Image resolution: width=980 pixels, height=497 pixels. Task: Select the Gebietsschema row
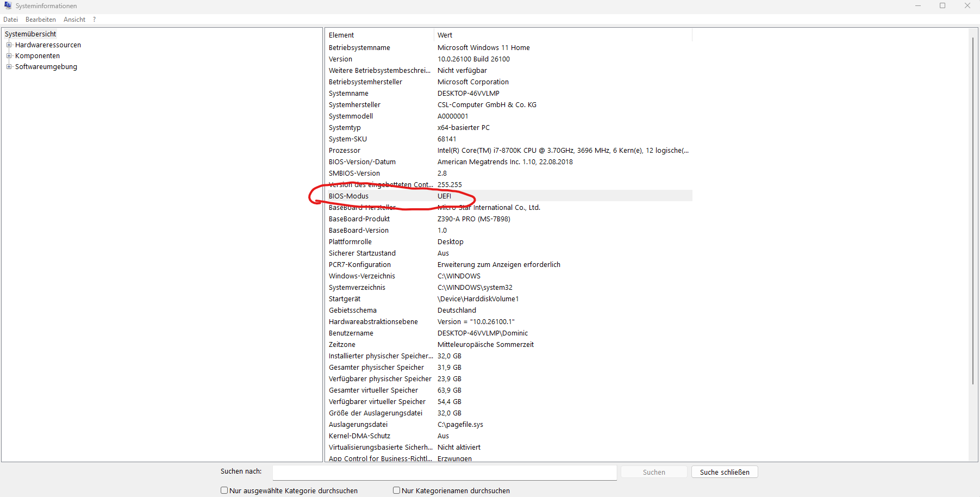coord(509,310)
